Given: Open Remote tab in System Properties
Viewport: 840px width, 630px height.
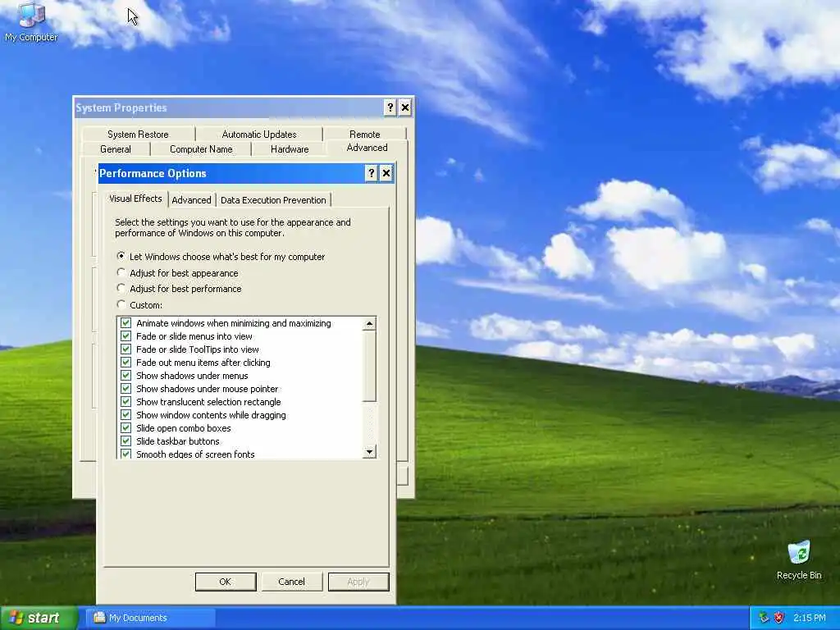Looking at the screenshot, I should tap(365, 134).
